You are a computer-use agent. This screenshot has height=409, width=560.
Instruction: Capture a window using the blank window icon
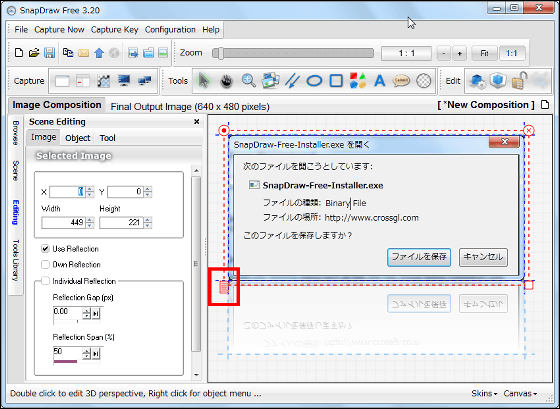tap(62, 81)
